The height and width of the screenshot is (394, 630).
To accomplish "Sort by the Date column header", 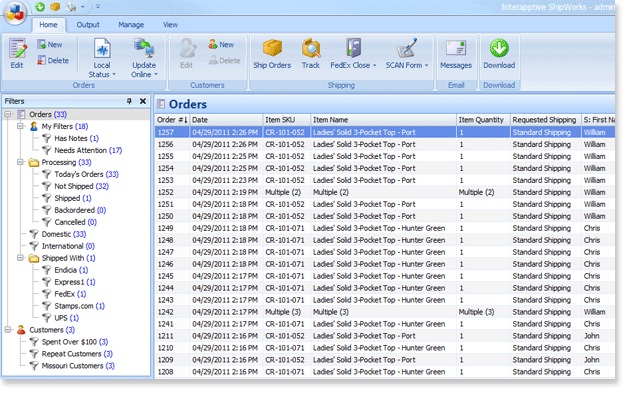I will 226,120.
